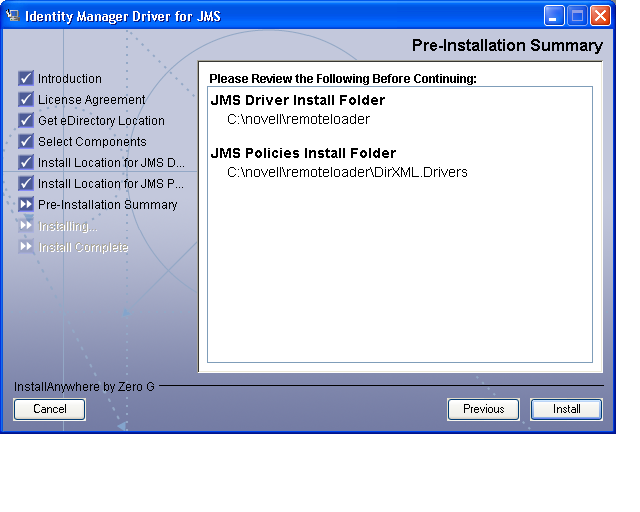Click the JMS Driver Install Folder heading
The width and height of the screenshot is (640, 512).
point(298,100)
